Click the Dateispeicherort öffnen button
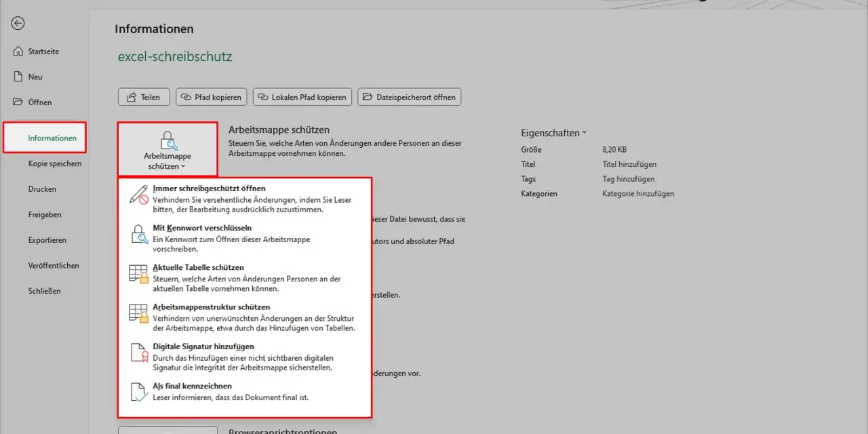This screenshot has width=868, height=434. click(410, 97)
